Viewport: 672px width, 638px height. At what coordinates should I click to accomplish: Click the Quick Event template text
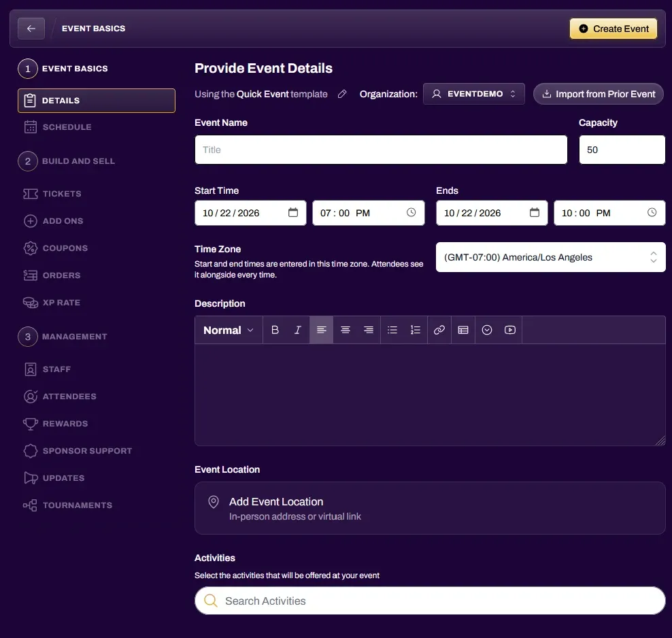tap(263, 95)
